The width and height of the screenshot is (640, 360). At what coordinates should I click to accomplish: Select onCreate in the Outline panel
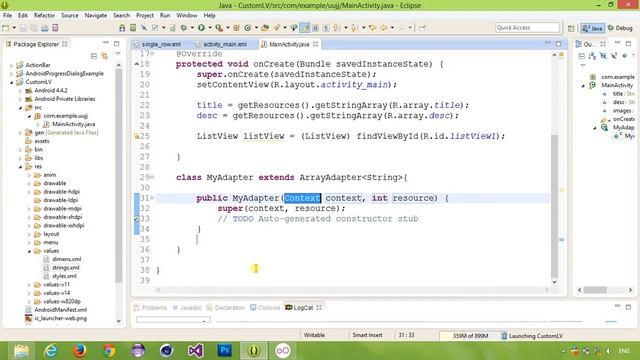[x=623, y=119]
